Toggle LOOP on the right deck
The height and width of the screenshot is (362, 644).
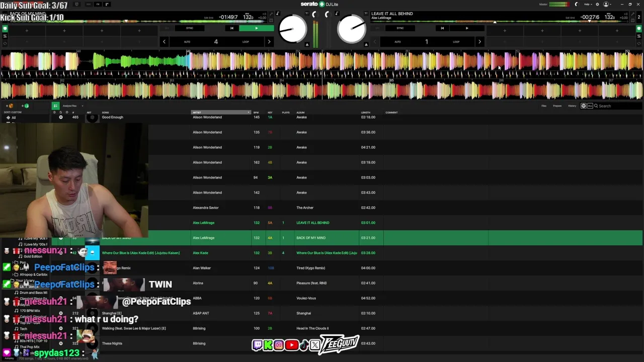coord(456,42)
